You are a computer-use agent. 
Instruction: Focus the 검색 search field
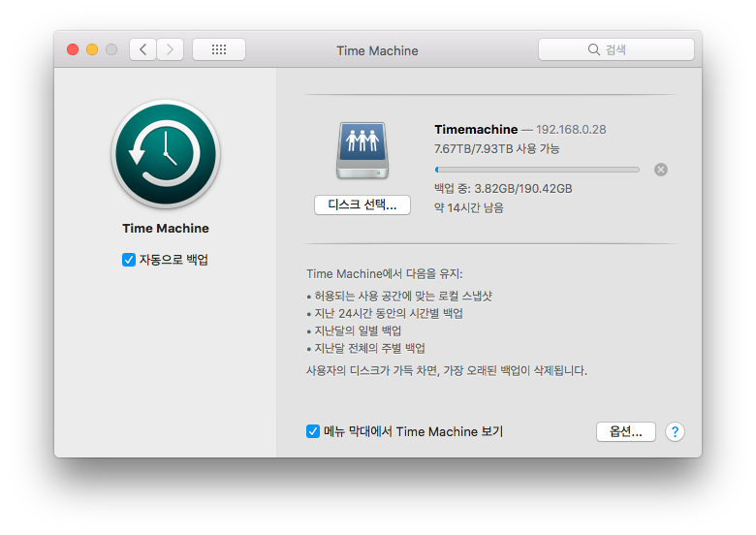(616, 49)
